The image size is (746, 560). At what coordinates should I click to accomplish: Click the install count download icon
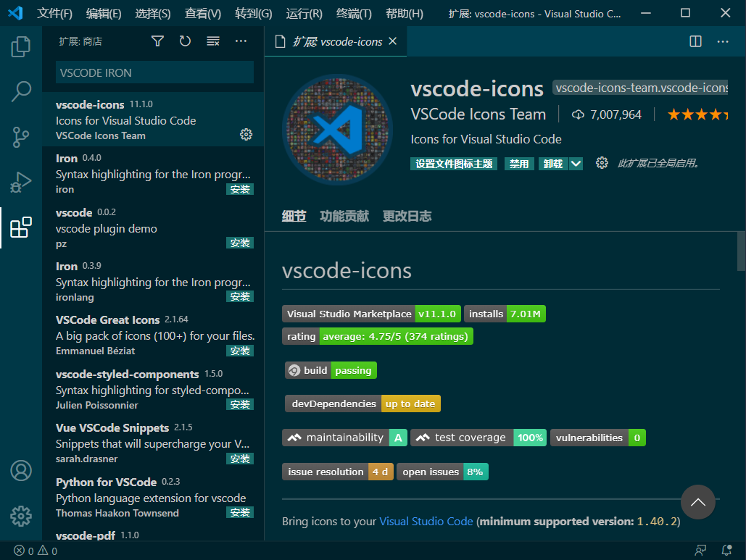click(x=578, y=114)
